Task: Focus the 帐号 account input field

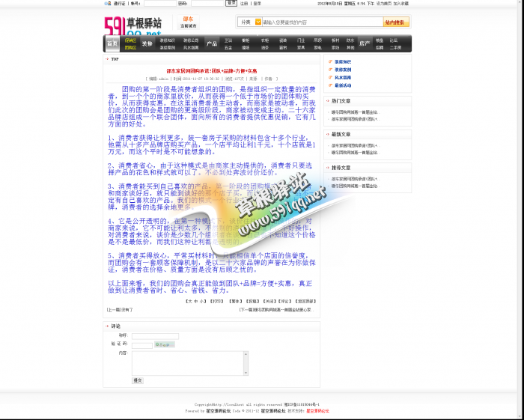Action: pos(160,3)
